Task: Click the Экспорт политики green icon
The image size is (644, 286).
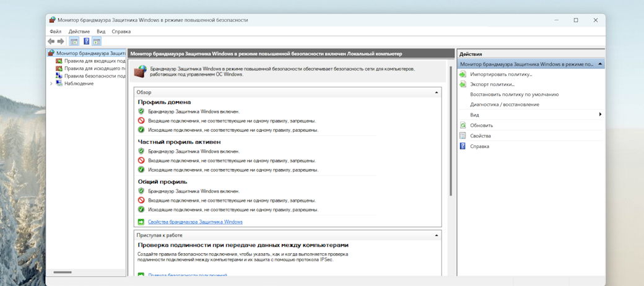Action: click(463, 84)
